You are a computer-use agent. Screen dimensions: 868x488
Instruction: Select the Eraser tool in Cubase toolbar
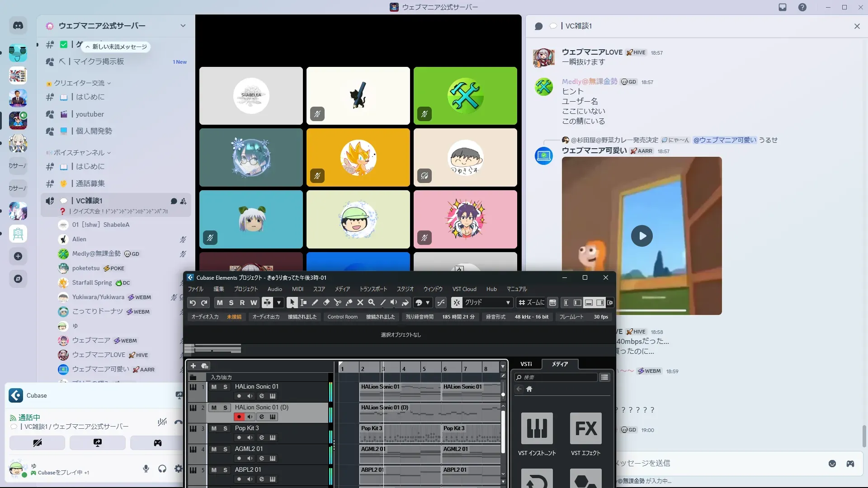(x=326, y=303)
